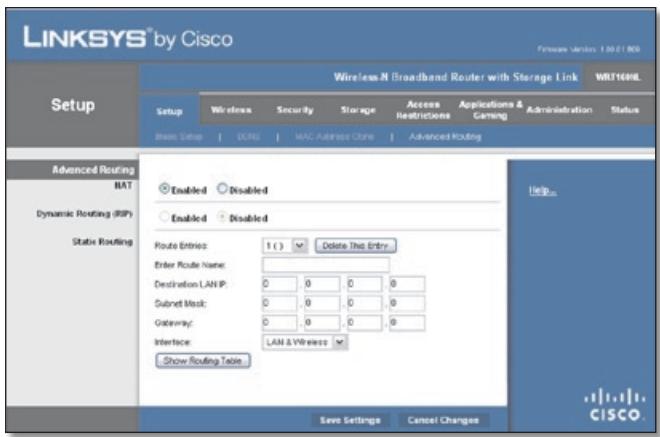This screenshot has width=660, height=437.
Task: Click fourth octet of Subnet Mask
Action: [407, 303]
